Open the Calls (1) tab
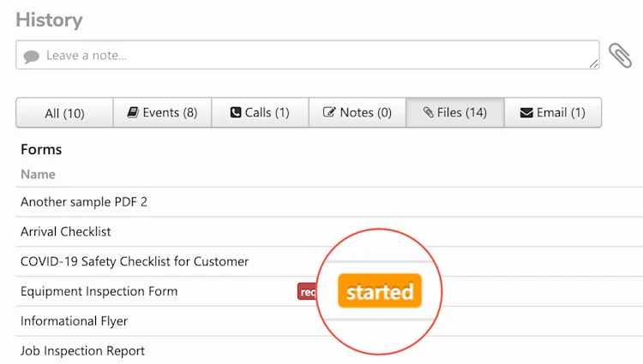 point(260,112)
